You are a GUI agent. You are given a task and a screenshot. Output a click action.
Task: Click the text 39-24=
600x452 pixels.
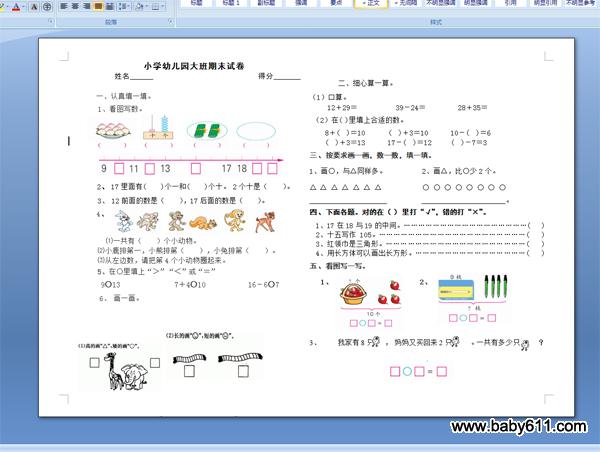pos(410,108)
